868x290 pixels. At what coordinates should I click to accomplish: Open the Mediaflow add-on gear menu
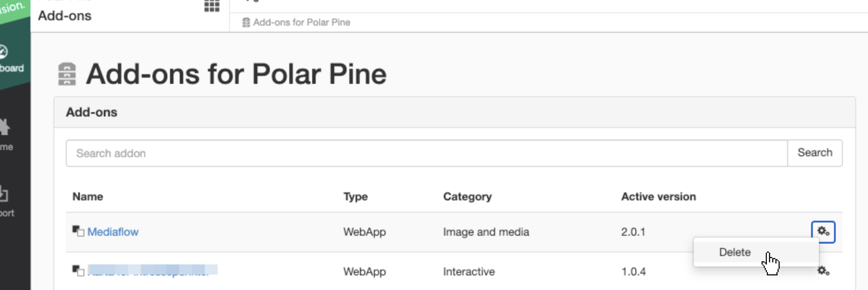823,232
